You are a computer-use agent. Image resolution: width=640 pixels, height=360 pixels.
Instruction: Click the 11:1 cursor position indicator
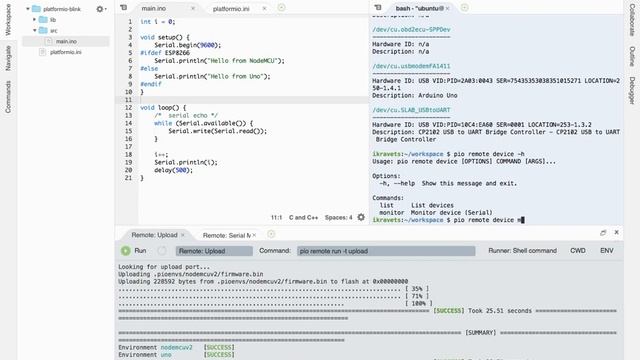pyautogui.click(x=276, y=218)
